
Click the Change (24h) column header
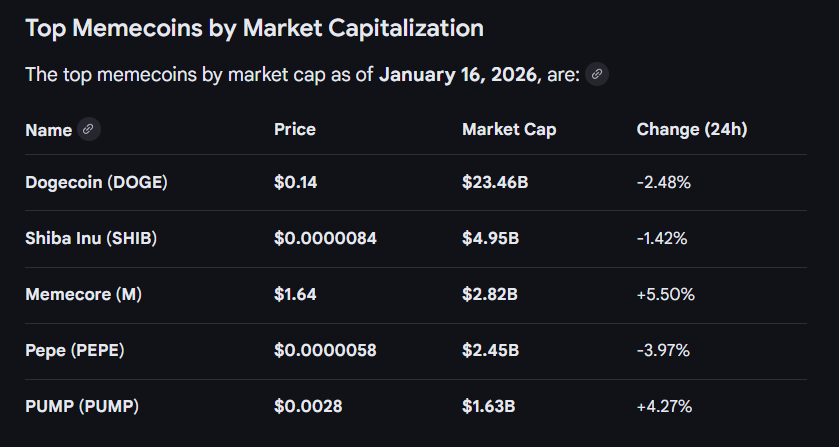(692, 130)
